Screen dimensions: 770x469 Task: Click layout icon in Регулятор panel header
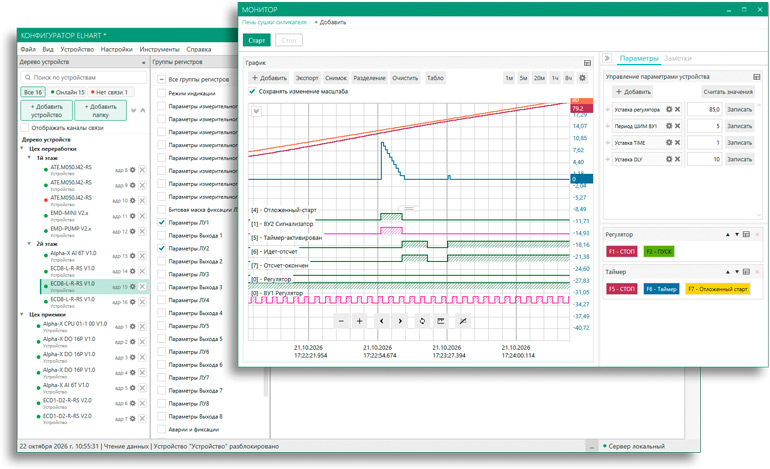click(x=746, y=235)
